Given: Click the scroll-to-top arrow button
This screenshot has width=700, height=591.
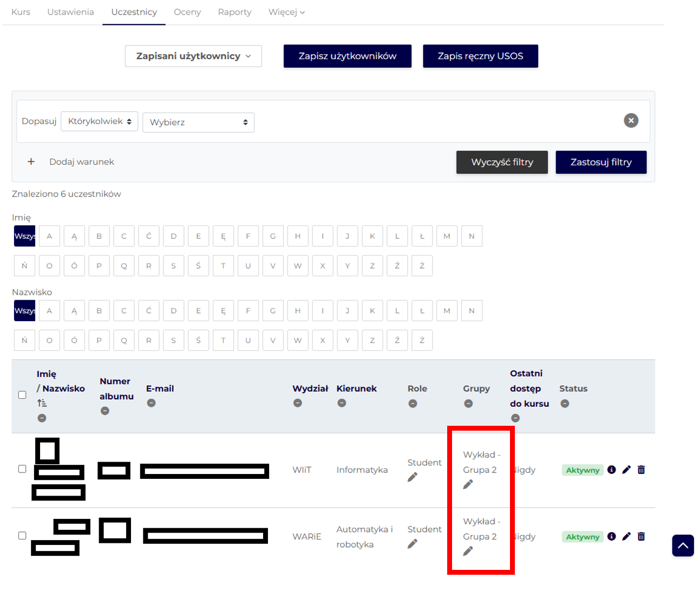Looking at the screenshot, I should 683,545.
